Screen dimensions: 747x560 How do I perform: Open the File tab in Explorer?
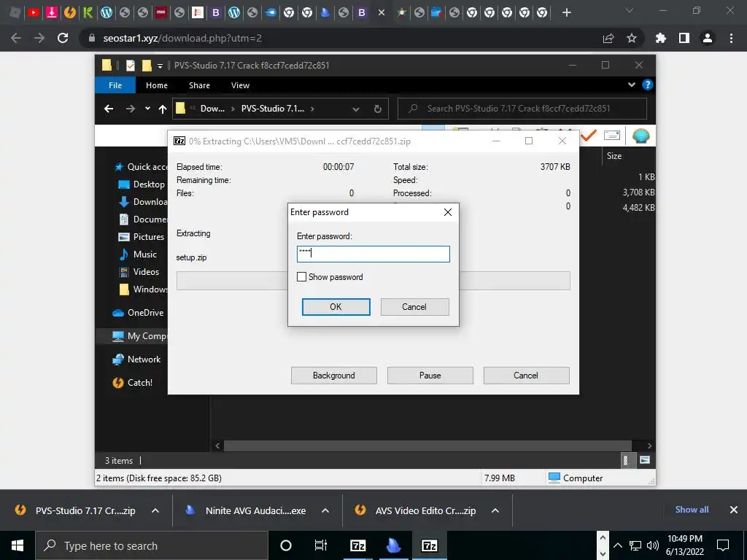point(115,85)
